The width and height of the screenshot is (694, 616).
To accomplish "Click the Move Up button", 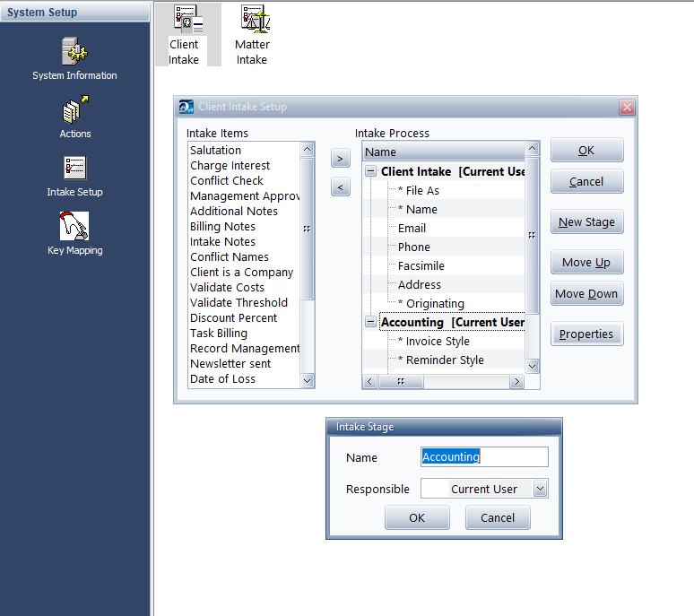I will 587,263.
